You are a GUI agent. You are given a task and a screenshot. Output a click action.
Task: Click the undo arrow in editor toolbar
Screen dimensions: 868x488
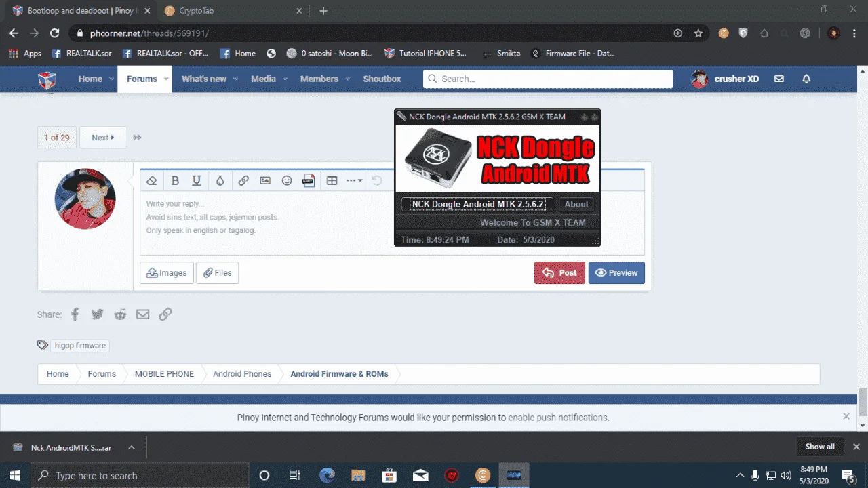pos(377,180)
